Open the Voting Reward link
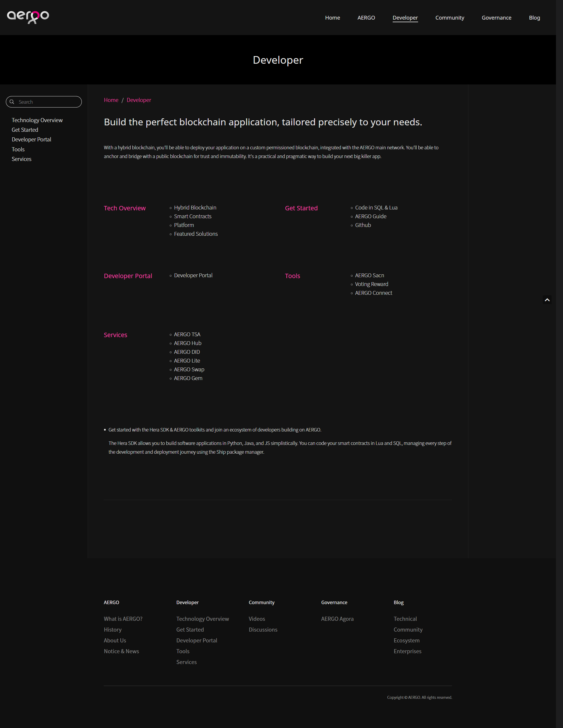This screenshot has height=728, width=563. [x=371, y=284]
